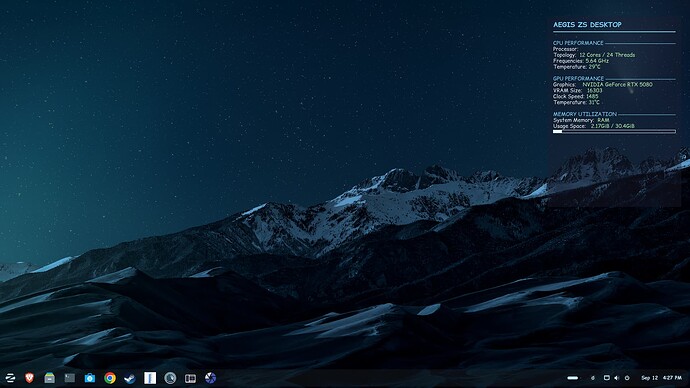Open the Zorin start menu

(10, 378)
